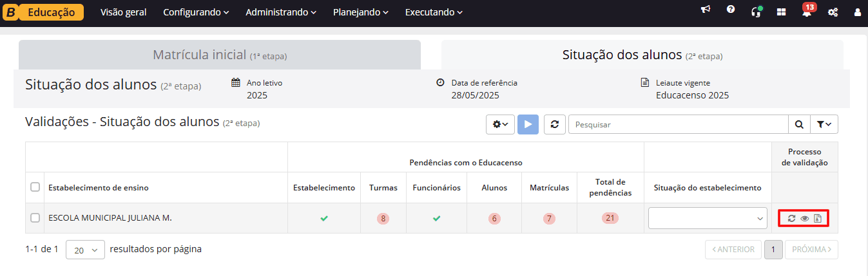Click the play validation button
The image size is (868, 276).
528,124
